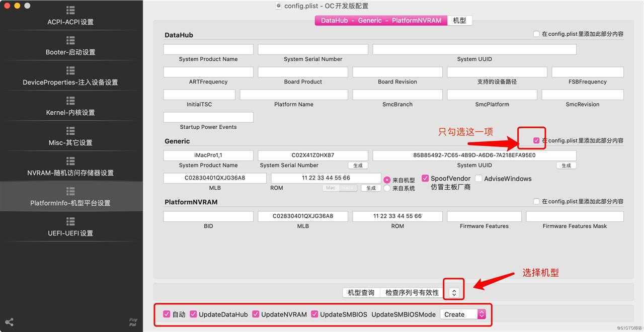644x332 pixels.
Task: Open Kernel-内核设置 section label
Action: point(70,112)
